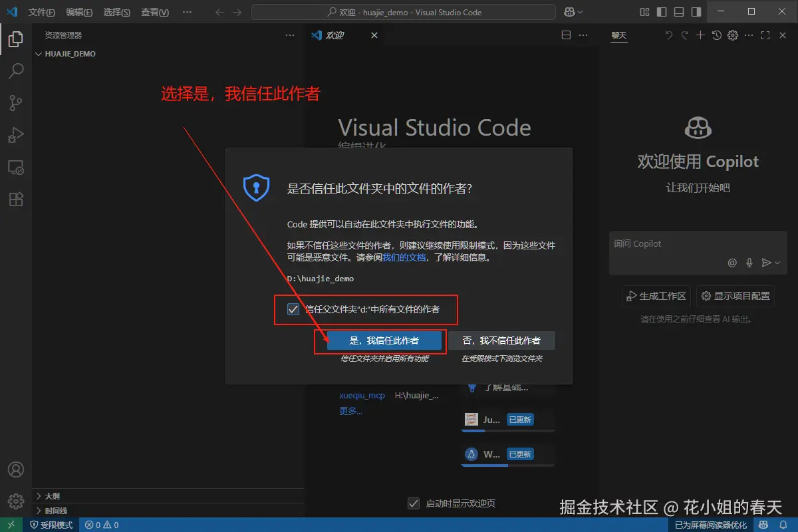Open the Explorer view in activity bar
Image resolution: width=798 pixels, height=532 pixels.
tap(16, 39)
